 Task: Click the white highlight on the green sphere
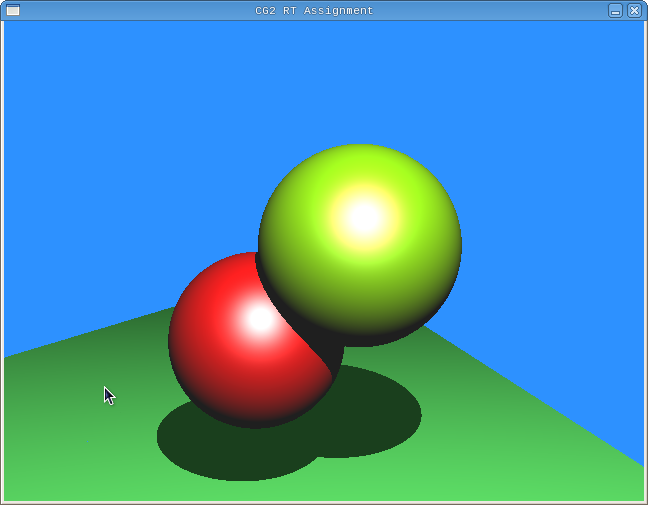pyautogui.click(x=364, y=217)
